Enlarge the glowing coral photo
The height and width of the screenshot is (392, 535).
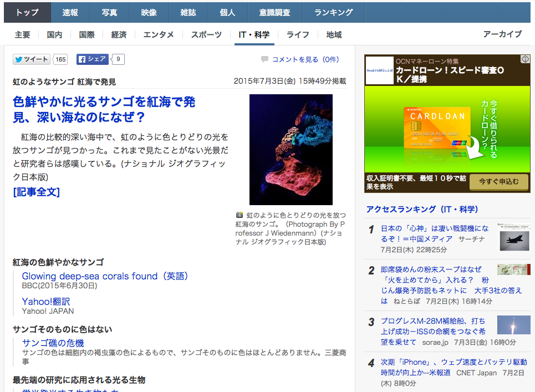click(x=291, y=150)
